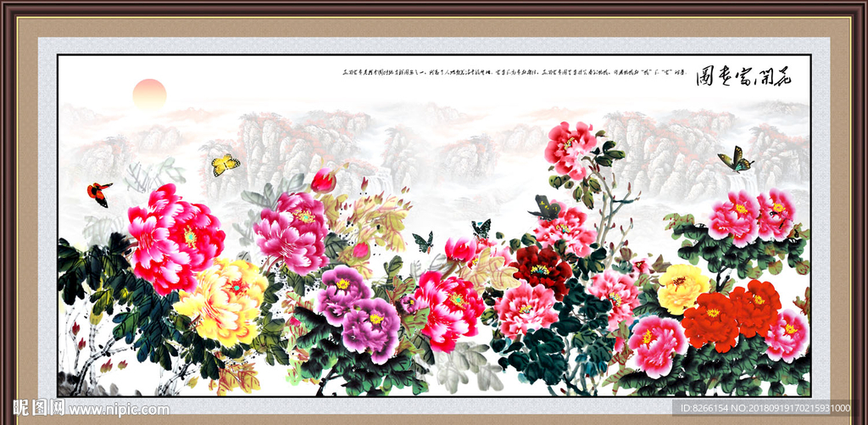Image resolution: width=868 pixels, height=425 pixels.
Task: Select the yellow butterfly above the peonies
Action: (x=225, y=165)
